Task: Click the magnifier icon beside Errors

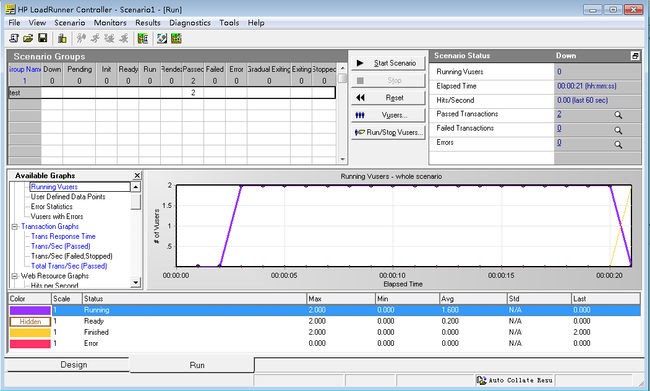Action: 618,144
